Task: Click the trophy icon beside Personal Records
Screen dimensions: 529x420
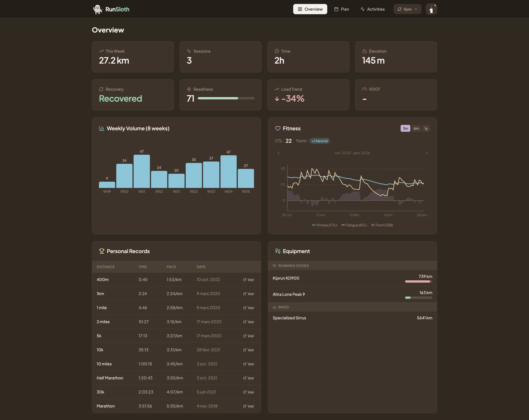Action: (x=102, y=251)
